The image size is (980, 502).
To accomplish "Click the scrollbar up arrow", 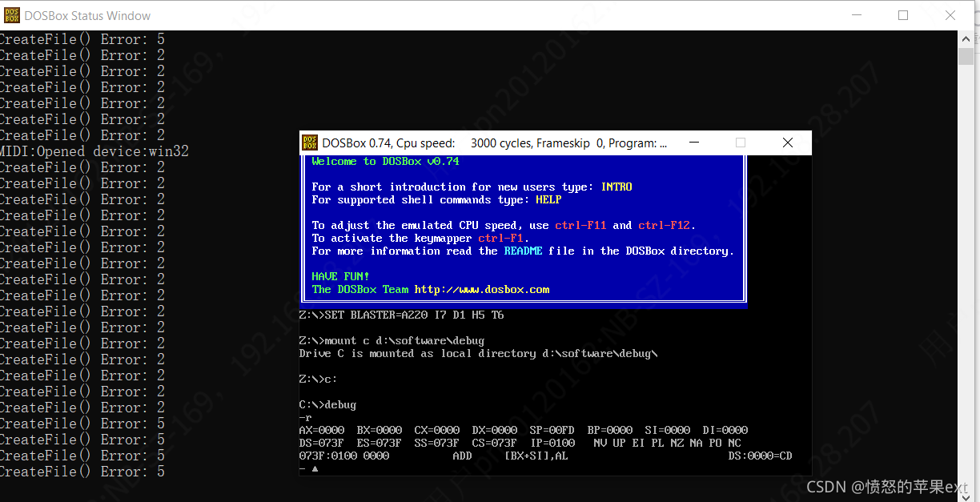I will [x=966, y=38].
